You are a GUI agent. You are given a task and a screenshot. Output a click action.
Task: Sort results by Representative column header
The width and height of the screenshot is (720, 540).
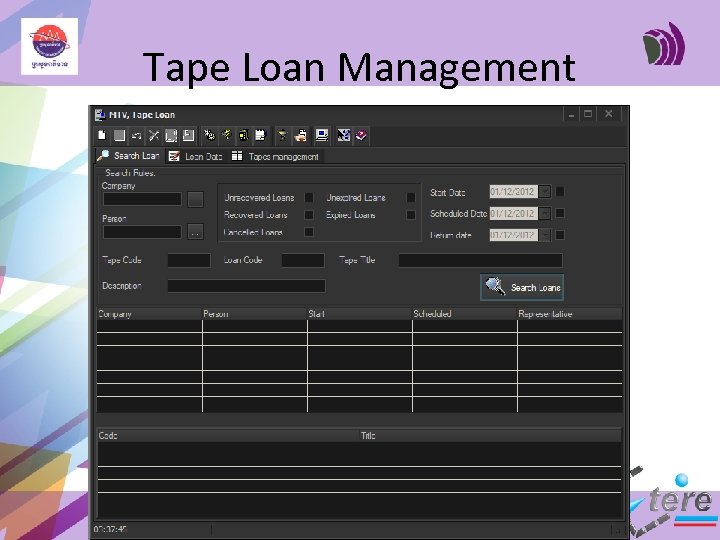pyautogui.click(x=569, y=314)
